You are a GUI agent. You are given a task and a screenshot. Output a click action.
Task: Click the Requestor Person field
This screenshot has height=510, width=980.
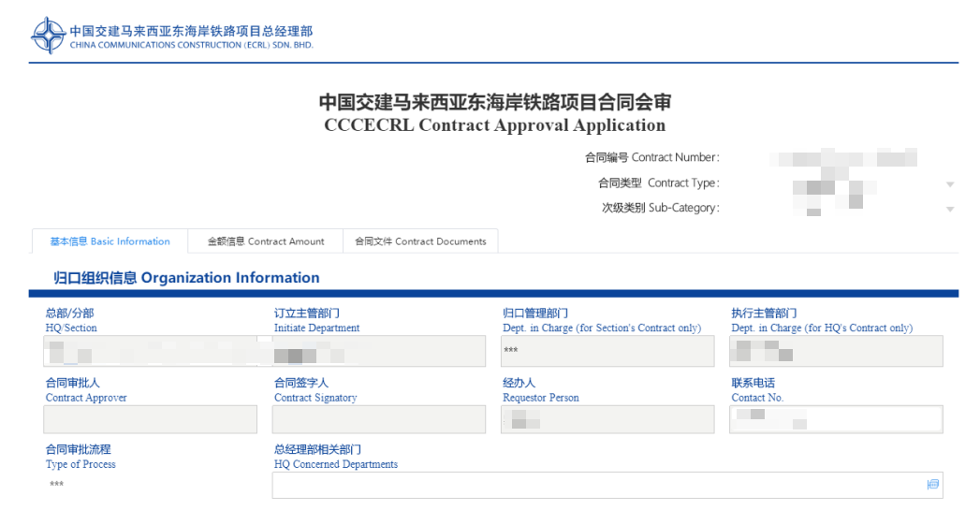click(x=607, y=419)
